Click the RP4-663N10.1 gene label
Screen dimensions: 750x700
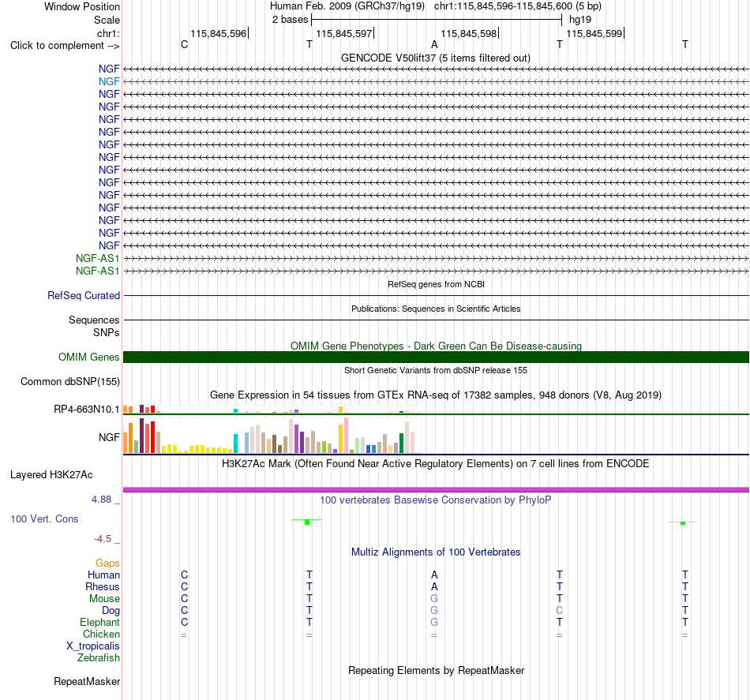86,410
